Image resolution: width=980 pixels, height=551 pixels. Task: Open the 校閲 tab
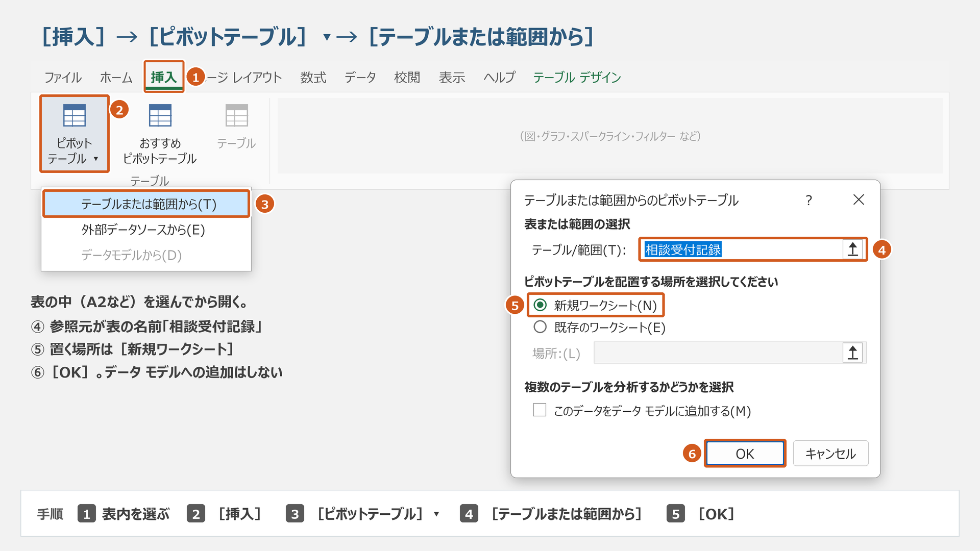[407, 78]
